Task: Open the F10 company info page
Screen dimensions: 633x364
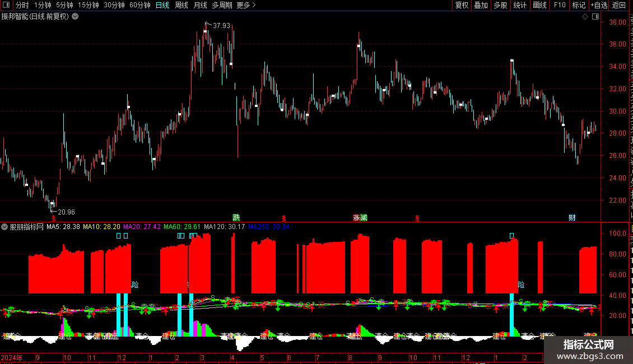Action: coord(560,5)
